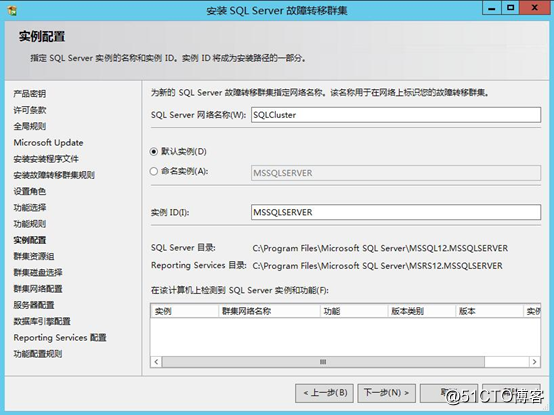Select 功能规则 step in the sidebar
The width and height of the screenshot is (554, 415).
[30, 224]
